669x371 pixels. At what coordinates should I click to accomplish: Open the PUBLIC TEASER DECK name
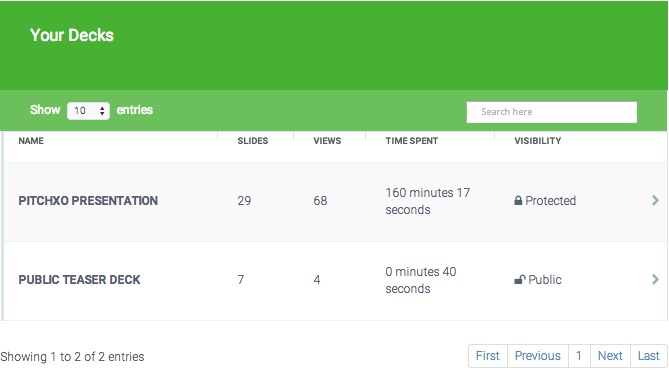79,280
